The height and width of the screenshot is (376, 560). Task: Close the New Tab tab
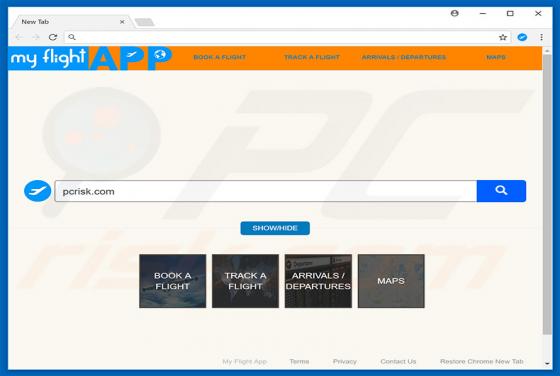[x=122, y=22]
